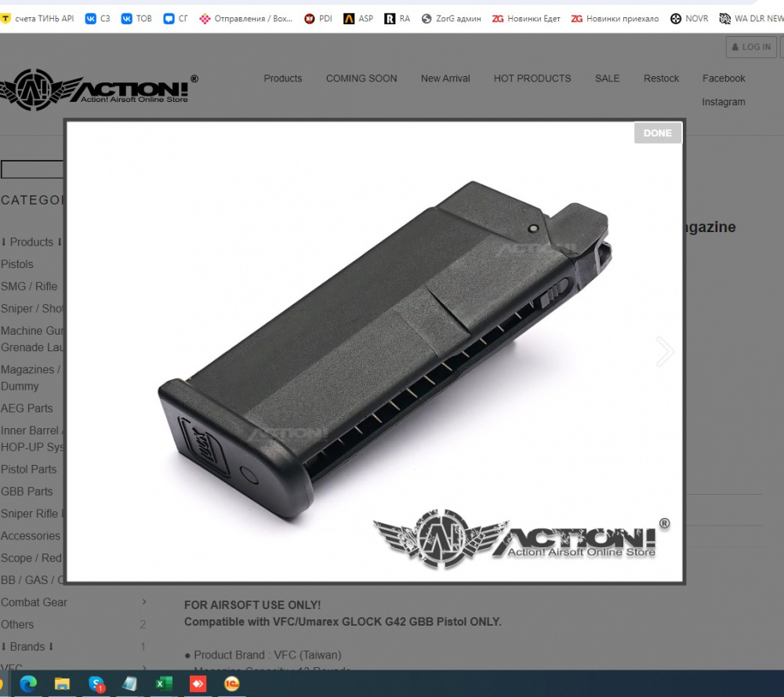Open the Instagram link in header
Screen dimensions: 784x697
[723, 102]
